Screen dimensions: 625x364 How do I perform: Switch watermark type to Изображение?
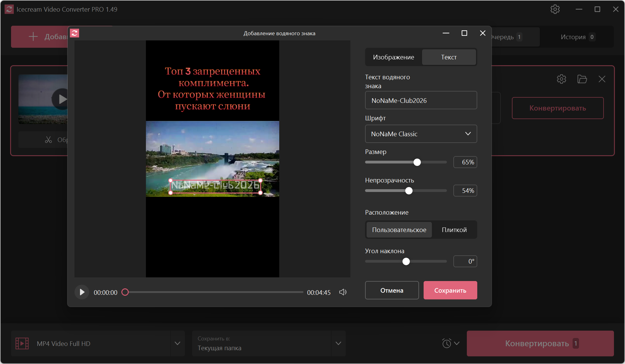393,57
